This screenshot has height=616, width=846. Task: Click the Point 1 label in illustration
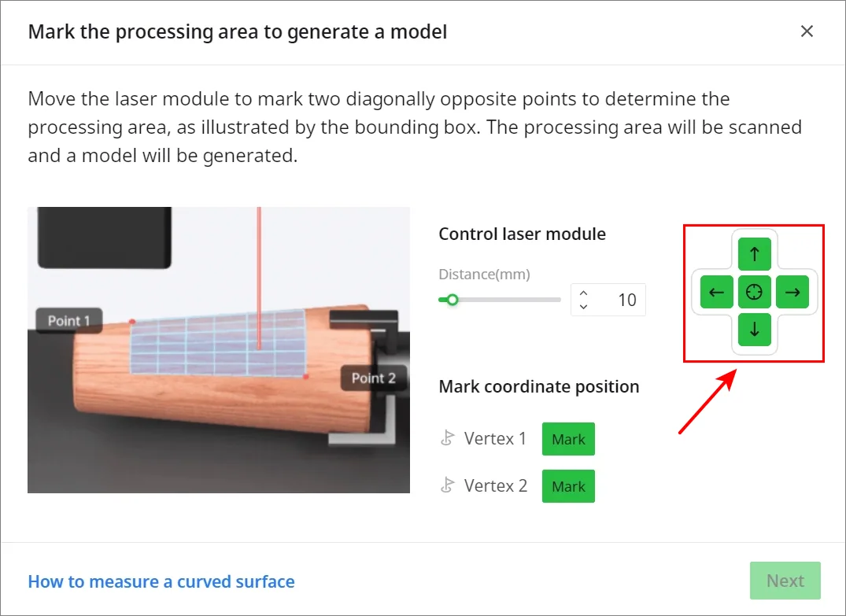point(69,320)
